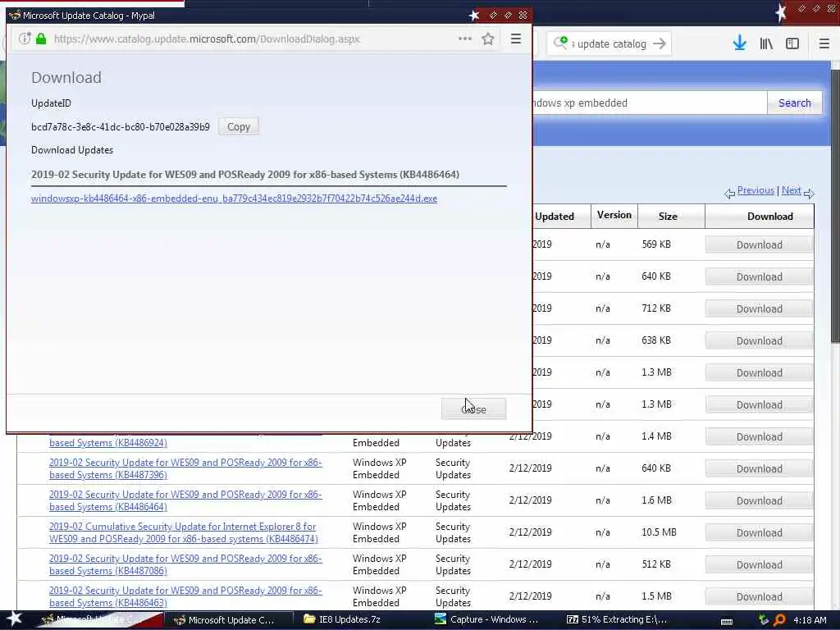Bookmark the page with the star icon
Viewport: 840px width, 630px height.
click(487, 39)
